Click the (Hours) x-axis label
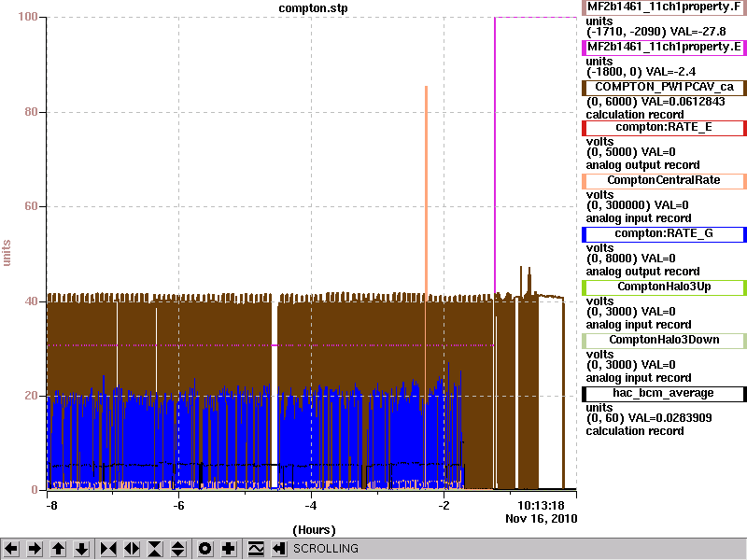747x560 pixels. (314, 530)
